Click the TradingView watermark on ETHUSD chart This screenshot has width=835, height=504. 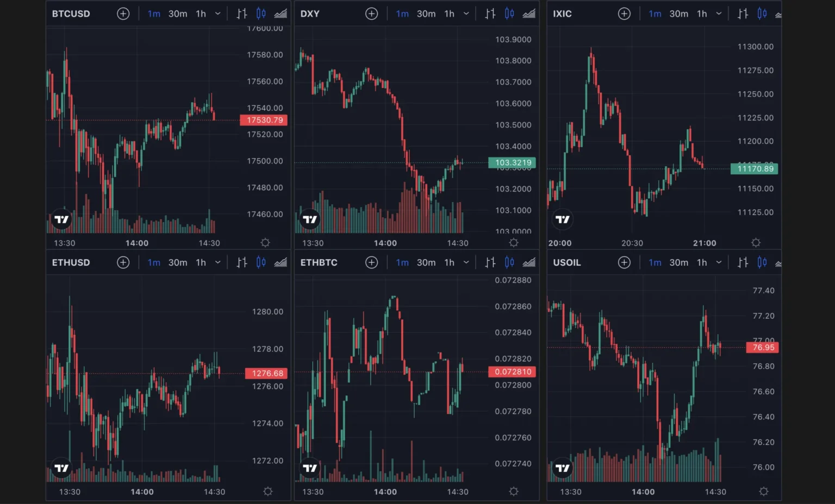(x=61, y=468)
